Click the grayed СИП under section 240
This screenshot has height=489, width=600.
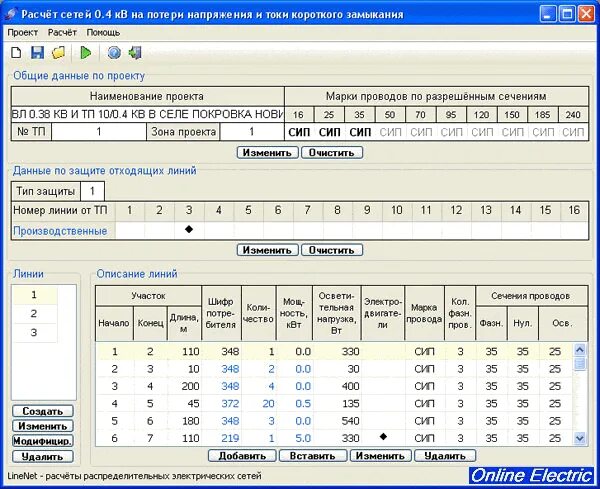coord(573,132)
